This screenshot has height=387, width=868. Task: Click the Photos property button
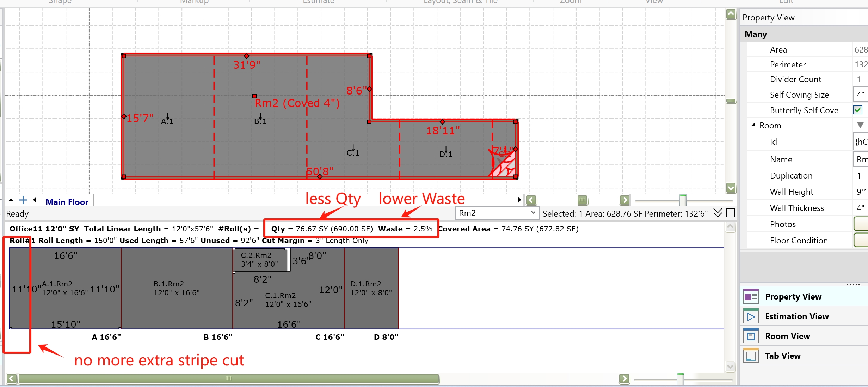861,224
